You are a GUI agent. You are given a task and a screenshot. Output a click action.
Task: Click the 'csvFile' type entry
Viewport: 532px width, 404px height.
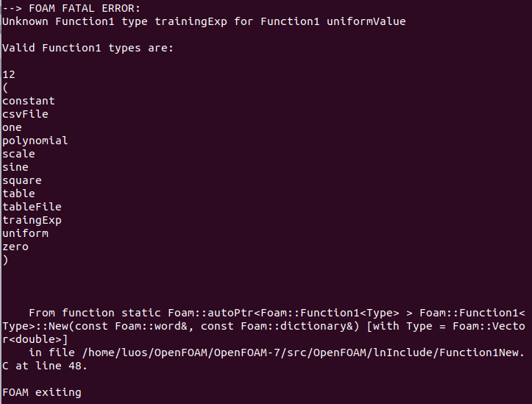pos(26,114)
